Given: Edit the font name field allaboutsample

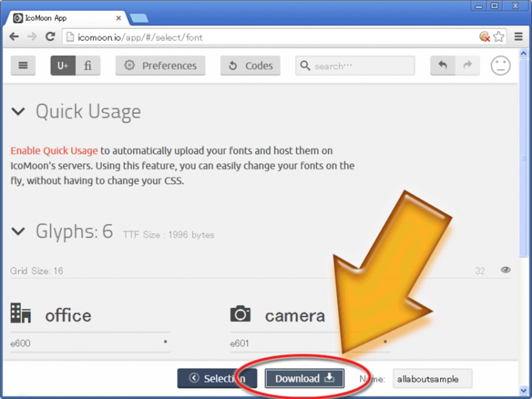Looking at the screenshot, I should tap(433, 379).
